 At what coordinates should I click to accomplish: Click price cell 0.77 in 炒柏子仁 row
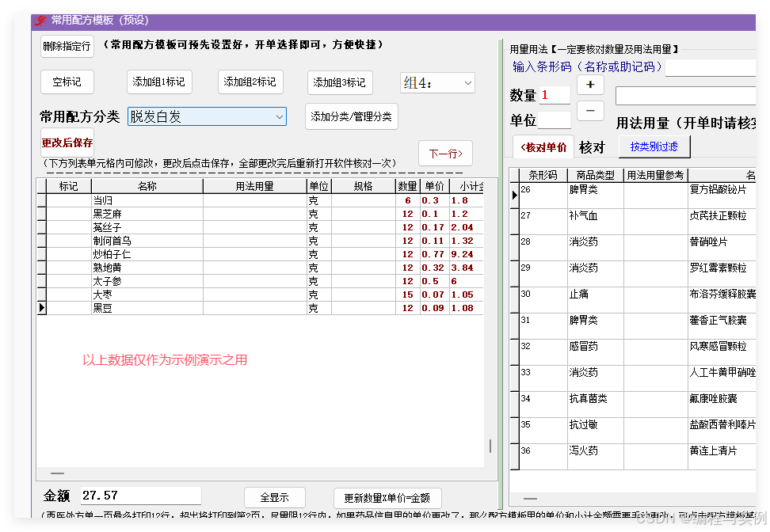click(434, 254)
